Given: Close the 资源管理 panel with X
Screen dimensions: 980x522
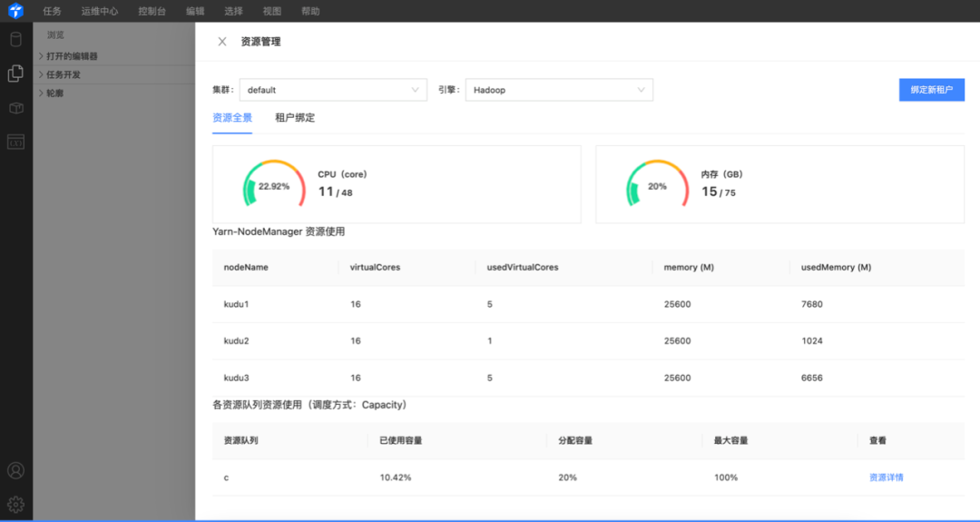Looking at the screenshot, I should tap(222, 42).
